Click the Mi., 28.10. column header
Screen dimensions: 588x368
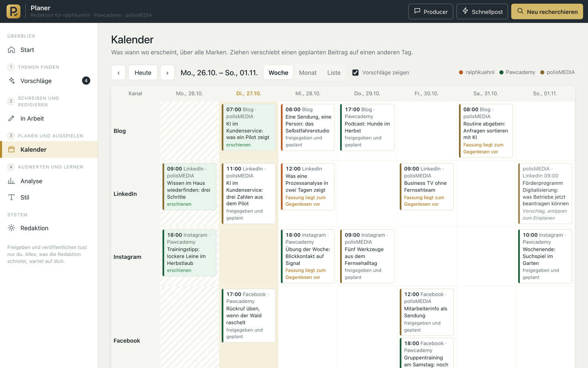click(308, 93)
